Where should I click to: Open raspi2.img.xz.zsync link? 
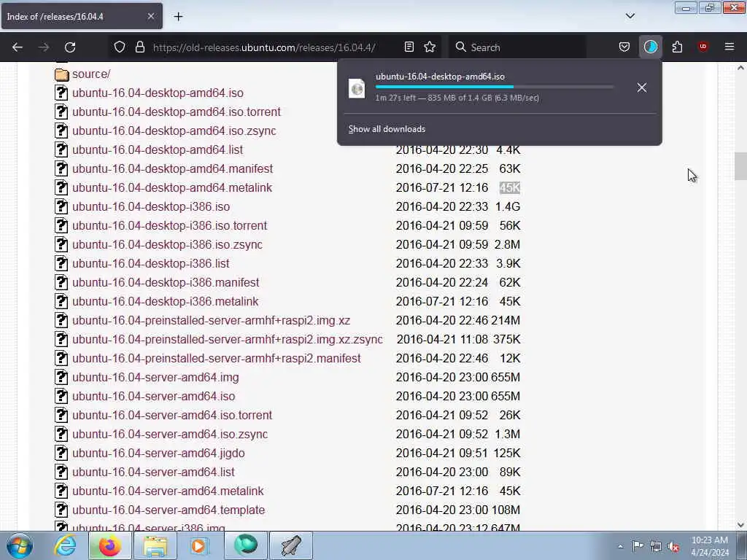pos(228,340)
